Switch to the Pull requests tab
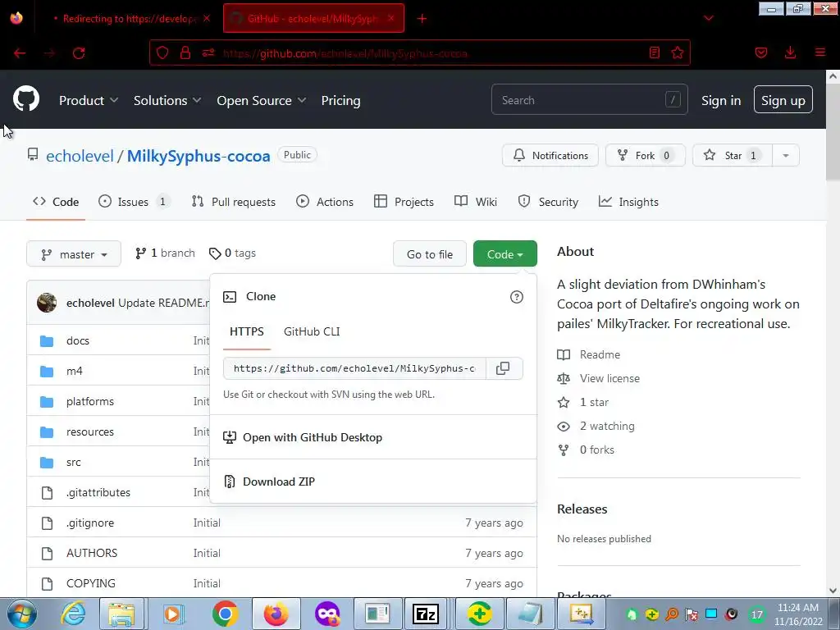The image size is (840, 630). click(x=234, y=202)
